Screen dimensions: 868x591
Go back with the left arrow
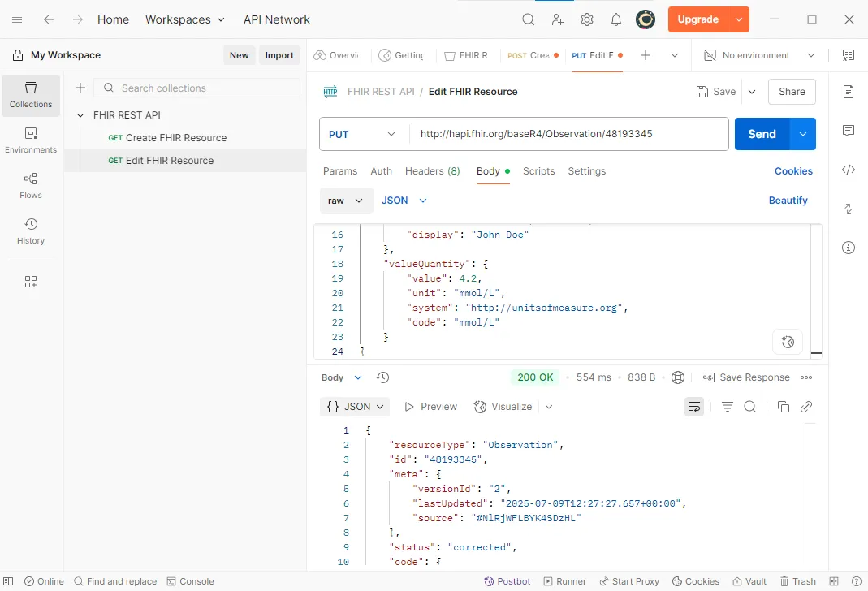(49, 19)
